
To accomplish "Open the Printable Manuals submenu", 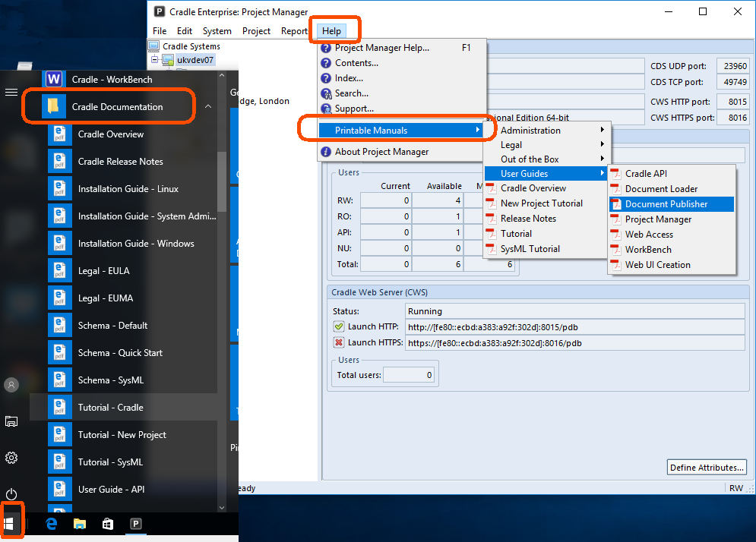I will point(401,130).
